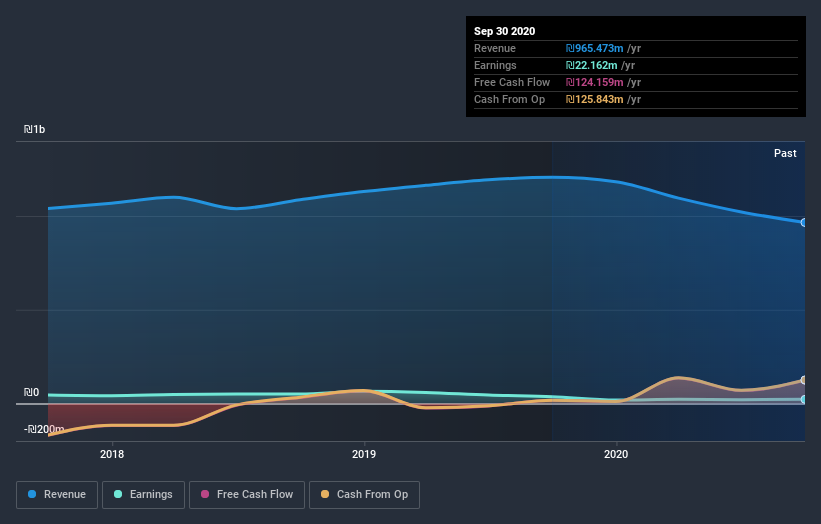The height and width of the screenshot is (524, 821).
Task: Click the 2018 x-axis label
Action: pos(112,454)
